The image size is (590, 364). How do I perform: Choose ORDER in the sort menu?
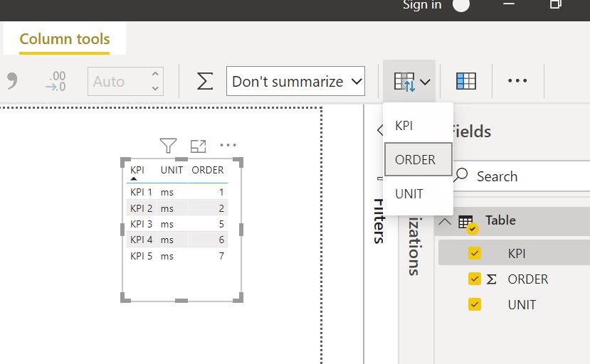click(x=418, y=159)
